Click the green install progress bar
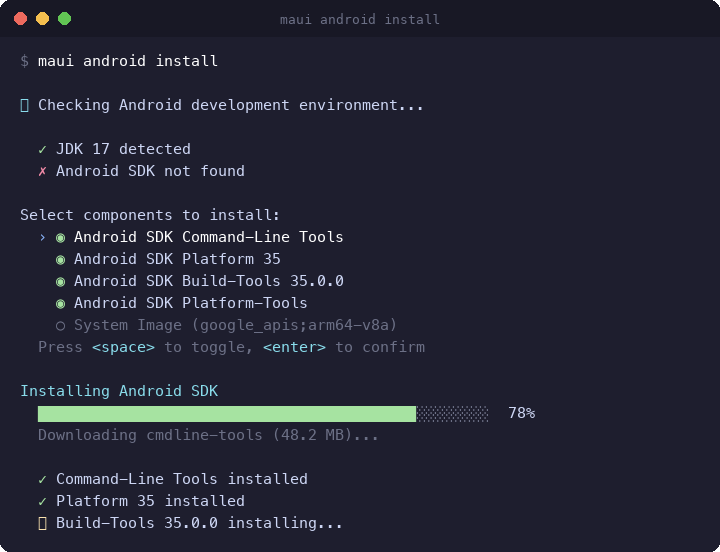 [x=263, y=414]
